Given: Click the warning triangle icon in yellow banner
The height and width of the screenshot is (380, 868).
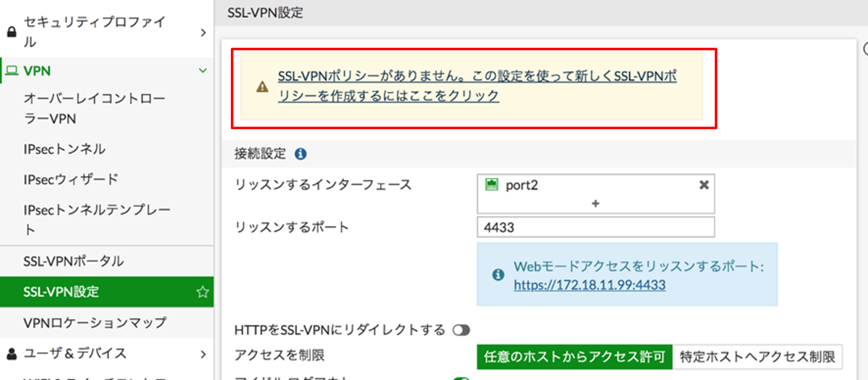Looking at the screenshot, I should pos(262,87).
